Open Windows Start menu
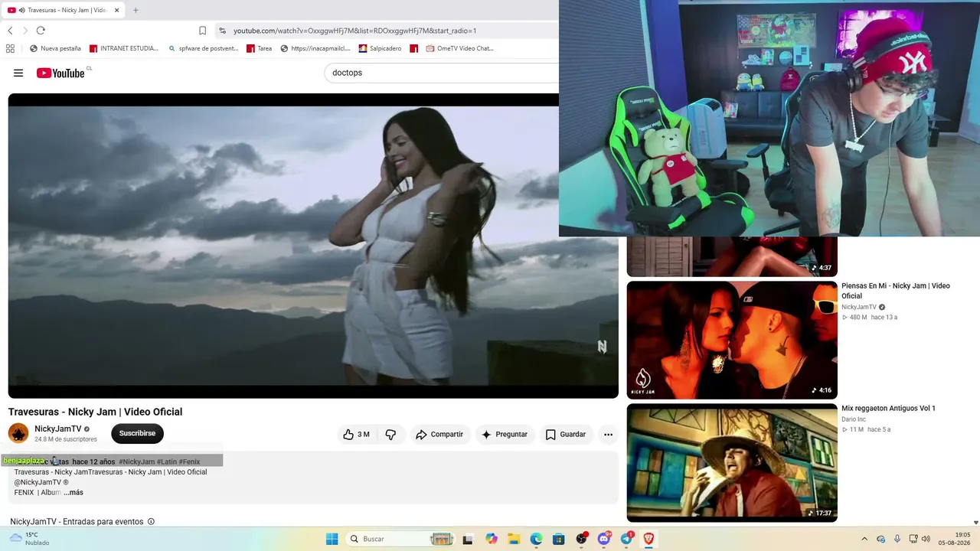 [332, 539]
